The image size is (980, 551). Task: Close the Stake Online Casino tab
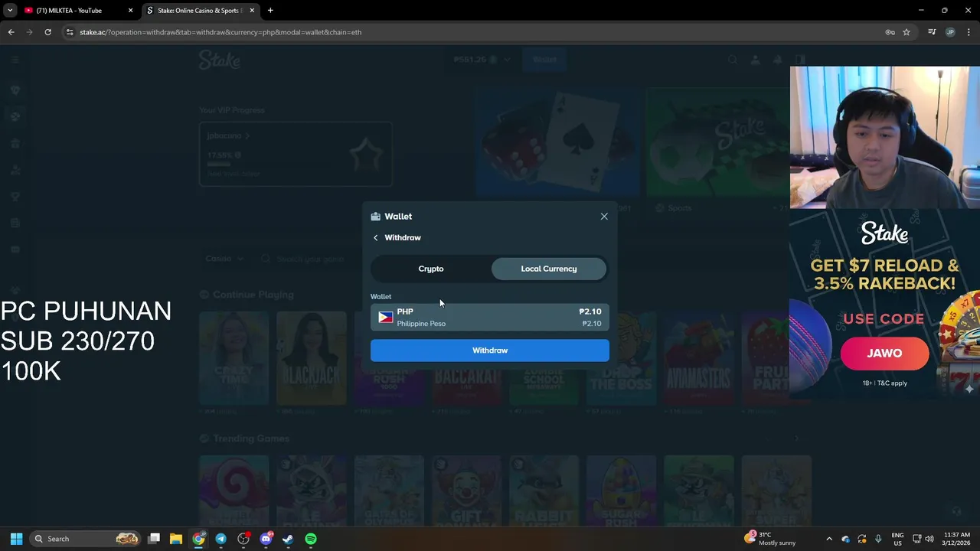252,11
